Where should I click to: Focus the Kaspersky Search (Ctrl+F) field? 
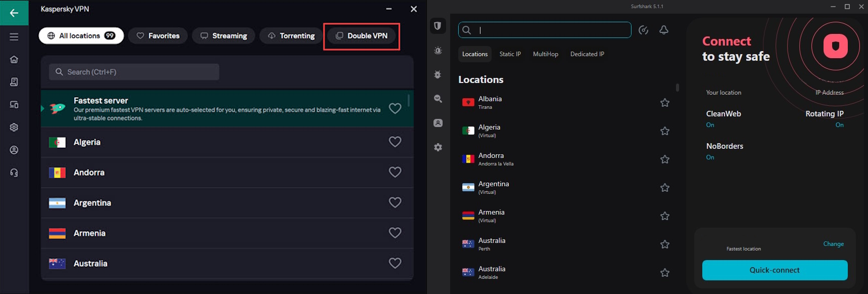pos(134,72)
